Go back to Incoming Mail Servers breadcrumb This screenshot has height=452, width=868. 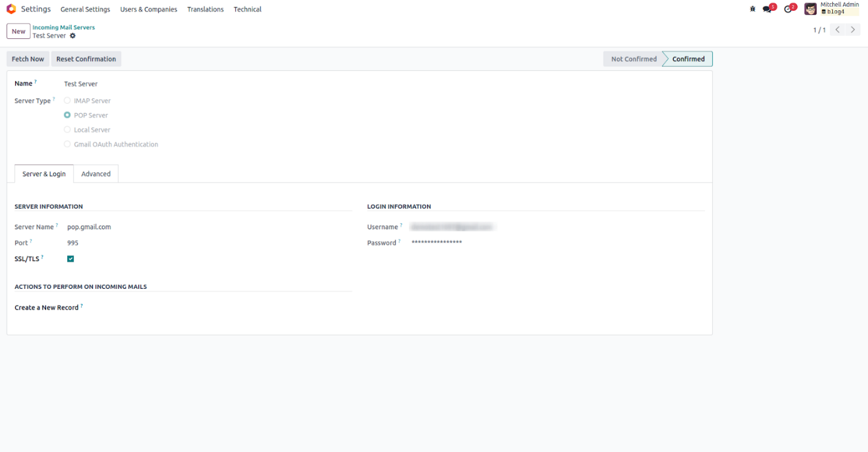(64, 27)
